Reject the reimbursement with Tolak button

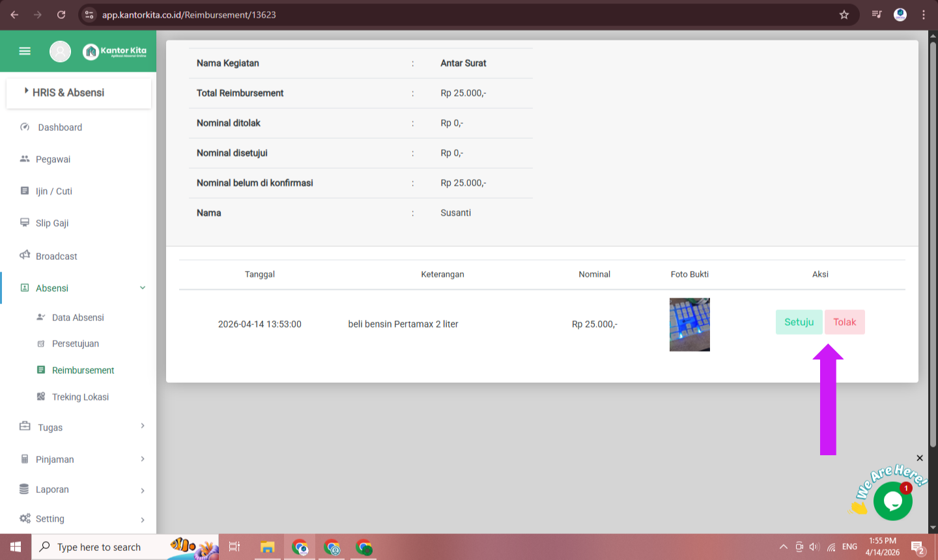[844, 322]
